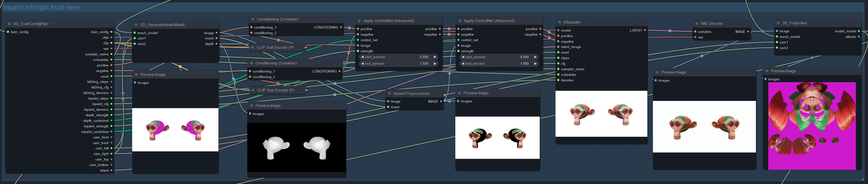
Task: Click the LATENT output port on KSampler
Action: click(644, 30)
